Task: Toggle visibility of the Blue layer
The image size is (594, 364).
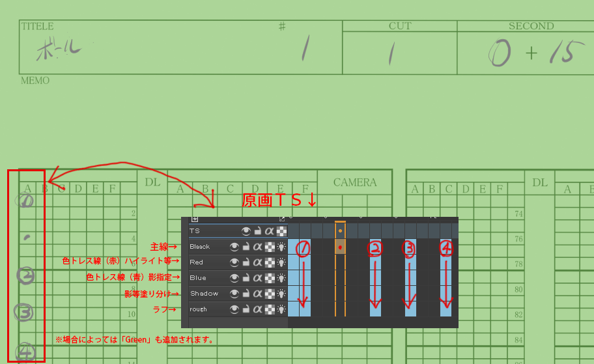Action: tap(234, 278)
